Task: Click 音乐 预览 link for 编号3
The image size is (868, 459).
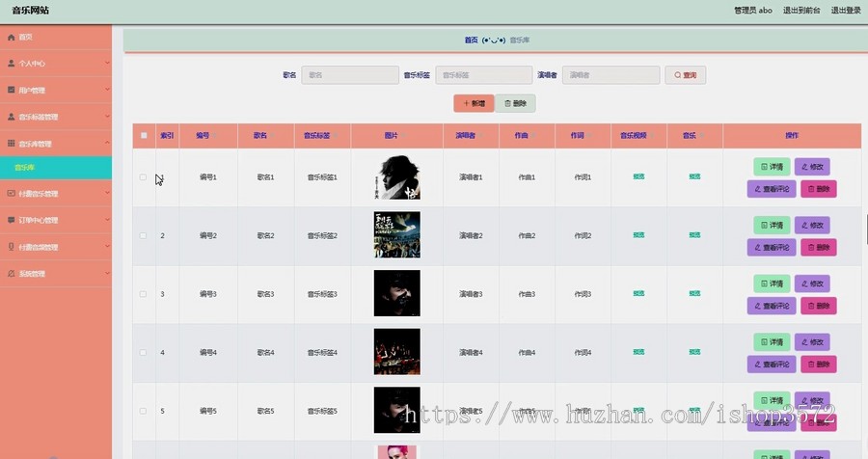Action: (694, 293)
